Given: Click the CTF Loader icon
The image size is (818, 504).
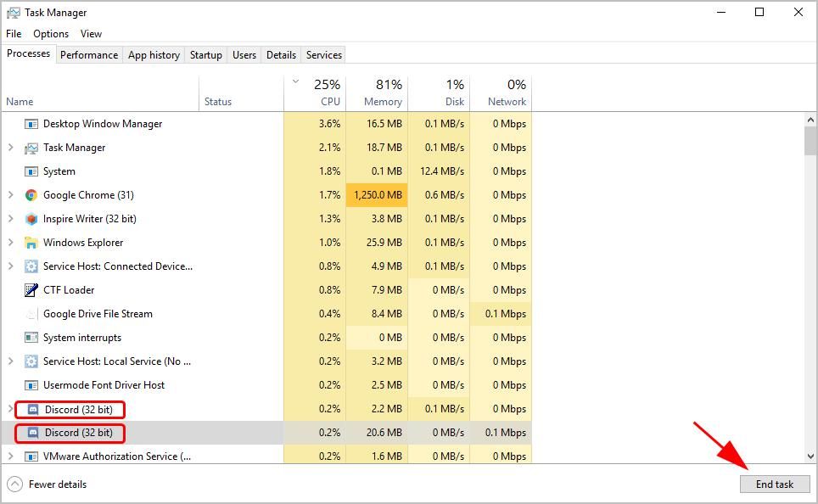Looking at the screenshot, I should [x=31, y=290].
